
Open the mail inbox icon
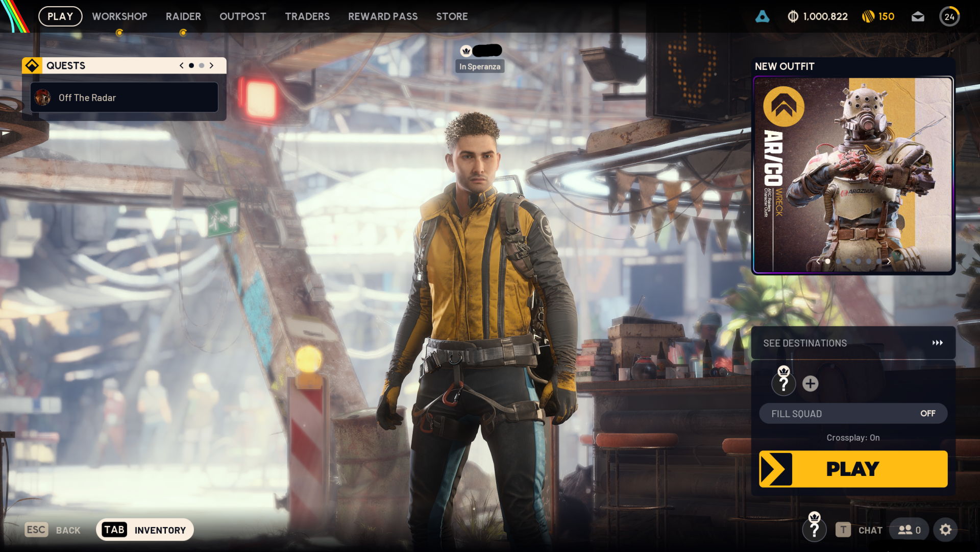click(918, 17)
